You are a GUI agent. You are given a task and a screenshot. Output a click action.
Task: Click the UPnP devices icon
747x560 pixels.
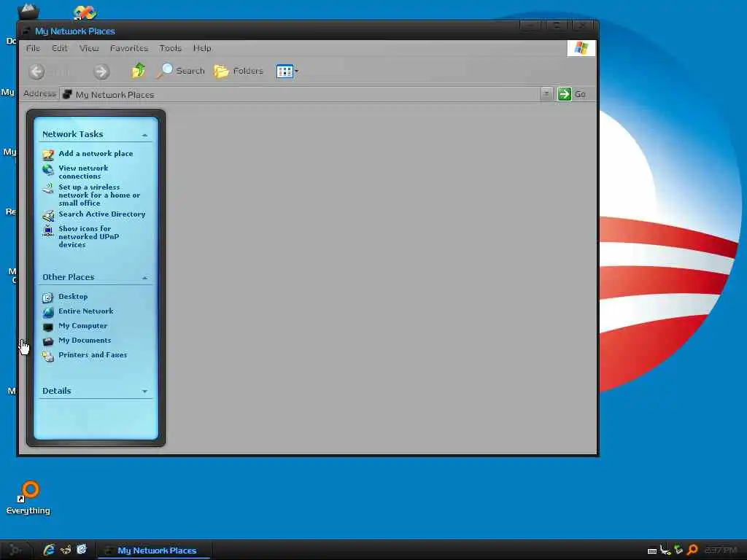click(47, 231)
